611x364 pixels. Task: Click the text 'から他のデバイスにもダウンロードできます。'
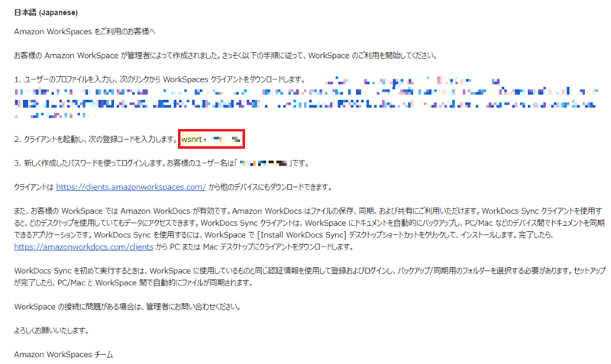click(x=270, y=187)
